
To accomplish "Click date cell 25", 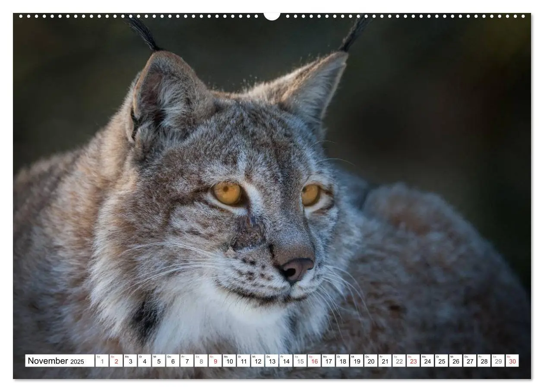I will [x=442, y=361].
